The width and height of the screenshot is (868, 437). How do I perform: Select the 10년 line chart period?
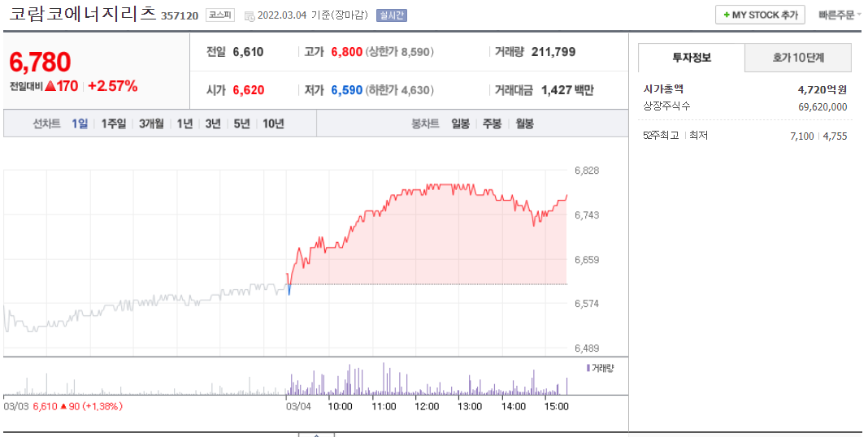coord(273,123)
